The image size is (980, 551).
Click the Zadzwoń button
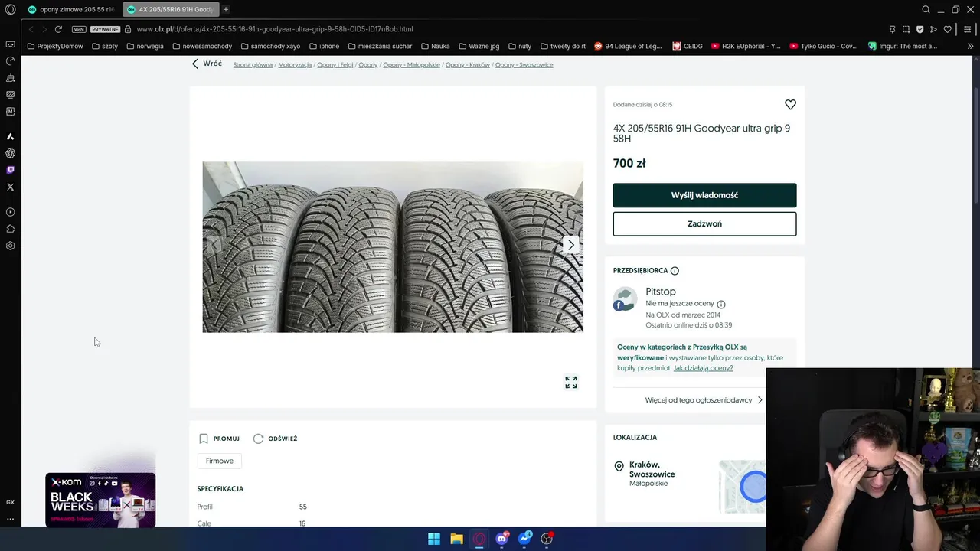pyautogui.click(x=704, y=223)
